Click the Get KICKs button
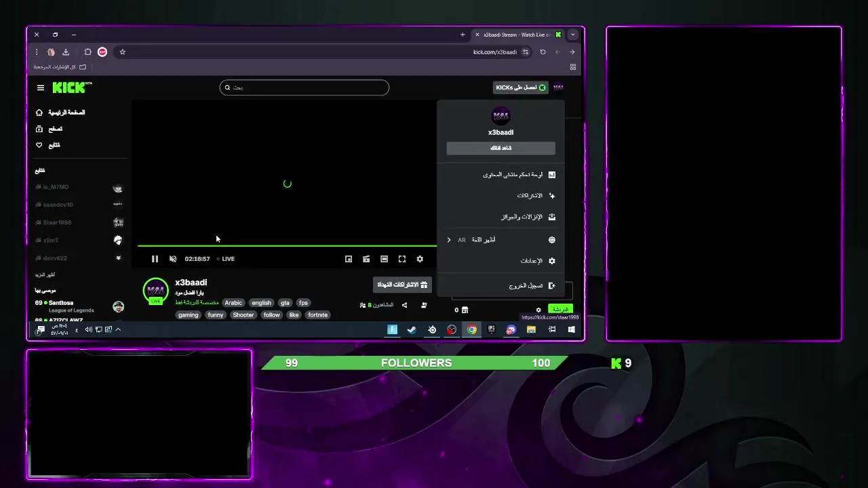Screen dimensions: 868x488 tap(521, 87)
